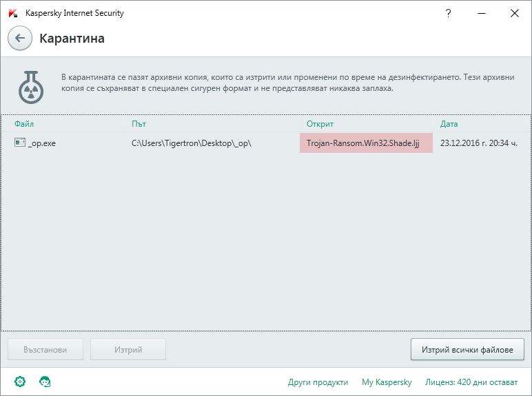The image size is (532, 396).
Task: Click the Kaspersky logo in title bar
Action: coord(13,13)
